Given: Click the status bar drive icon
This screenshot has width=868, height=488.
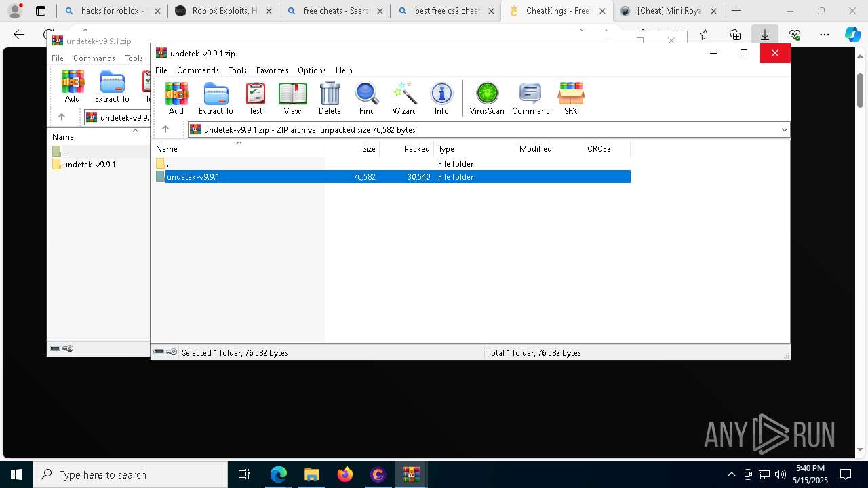Looking at the screenshot, I should coord(159,352).
